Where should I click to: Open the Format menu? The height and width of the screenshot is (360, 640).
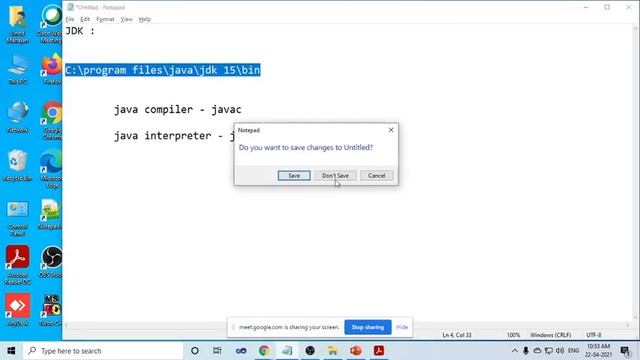pyautogui.click(x=105, y=19)
